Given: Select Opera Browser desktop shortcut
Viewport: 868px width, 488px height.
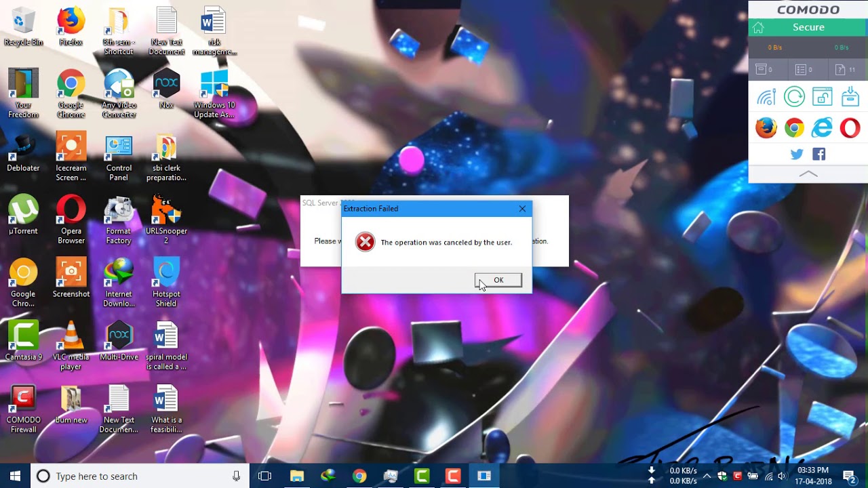Looking at the screenshot, I should (71, 220).
